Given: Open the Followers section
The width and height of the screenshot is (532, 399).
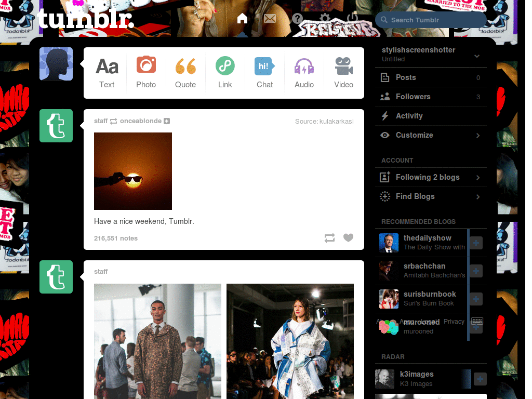Looking at the screenshot, I should click(431, 97).
